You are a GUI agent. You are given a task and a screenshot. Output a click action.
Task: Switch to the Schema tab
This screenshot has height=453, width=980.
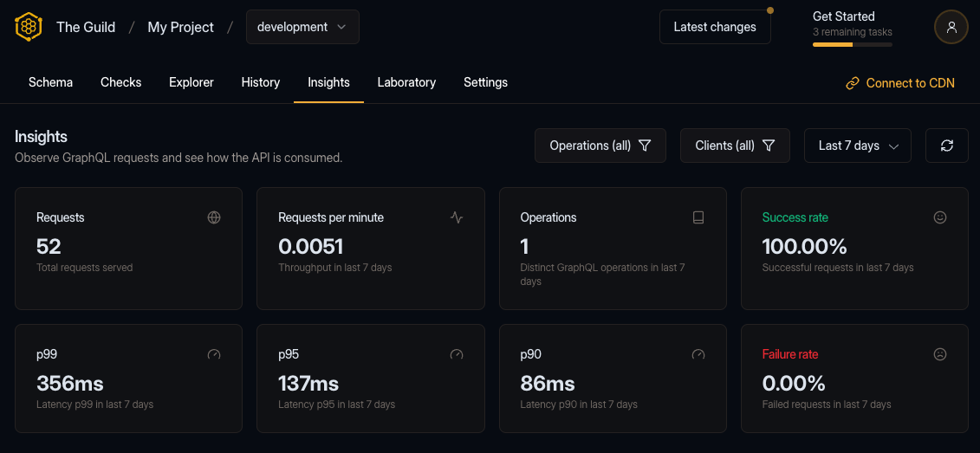point(50,82)
